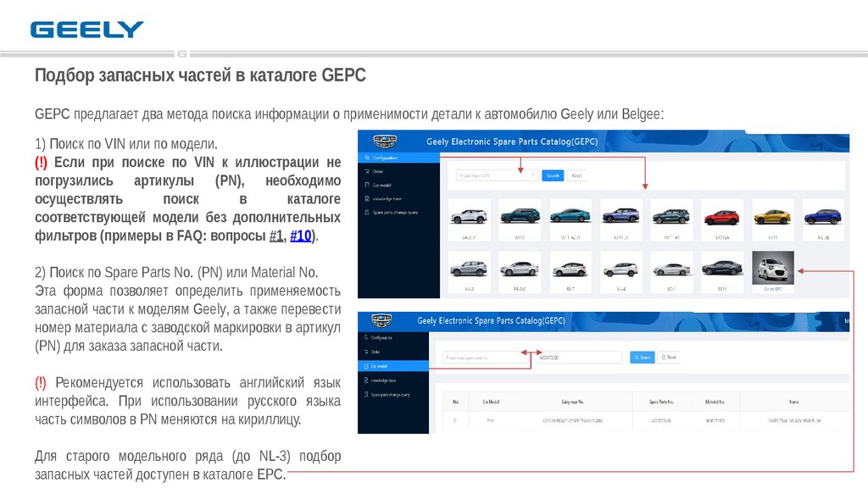
Task: Select the dark gray SS11 sedan thumbnail
Action: point(722,269)
